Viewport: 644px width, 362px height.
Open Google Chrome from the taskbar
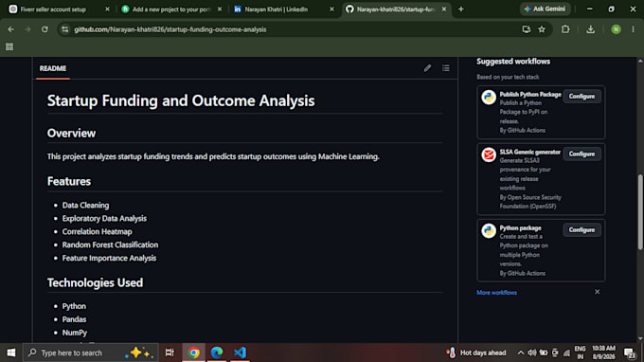(194, 353)
